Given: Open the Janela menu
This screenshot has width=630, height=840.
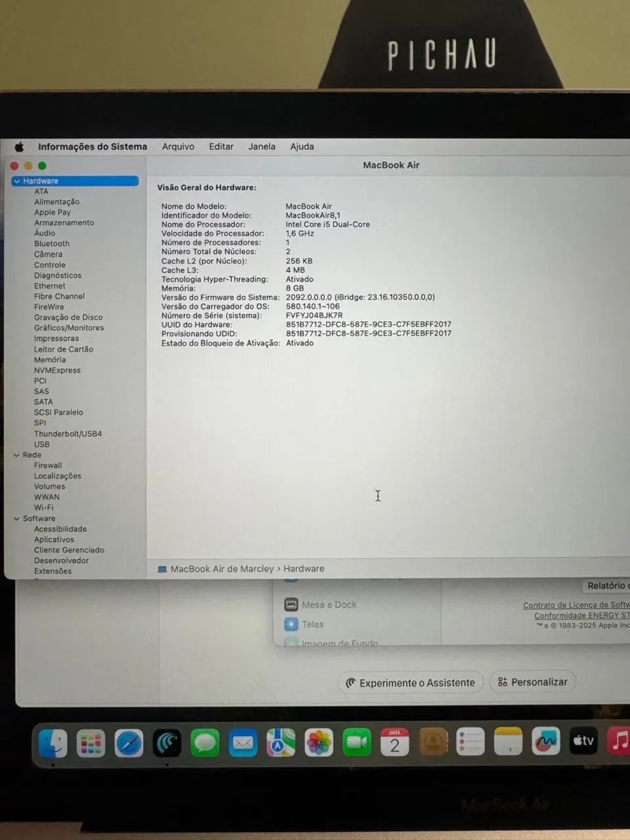Looking at the screenshot, I should (262, 146).
